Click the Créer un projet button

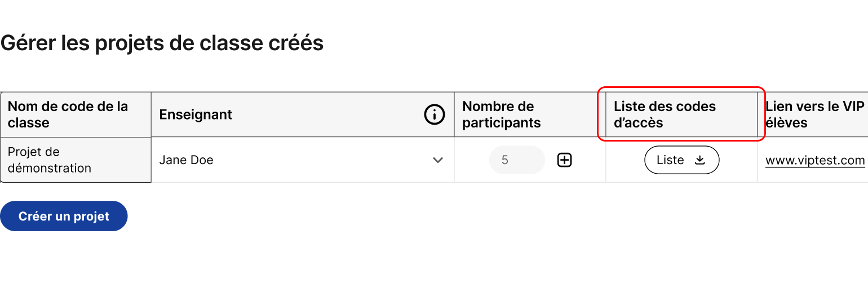(x=64, y=216)
